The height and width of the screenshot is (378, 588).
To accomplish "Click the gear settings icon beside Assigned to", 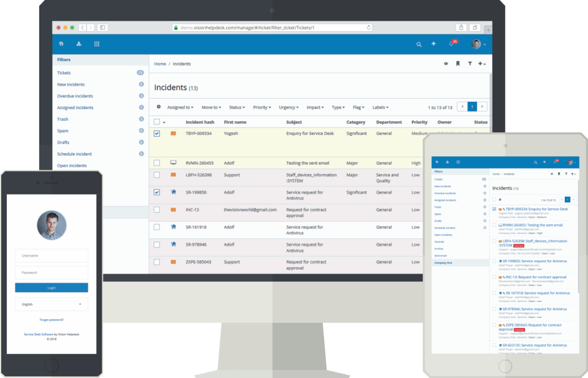I will point(160,107).
